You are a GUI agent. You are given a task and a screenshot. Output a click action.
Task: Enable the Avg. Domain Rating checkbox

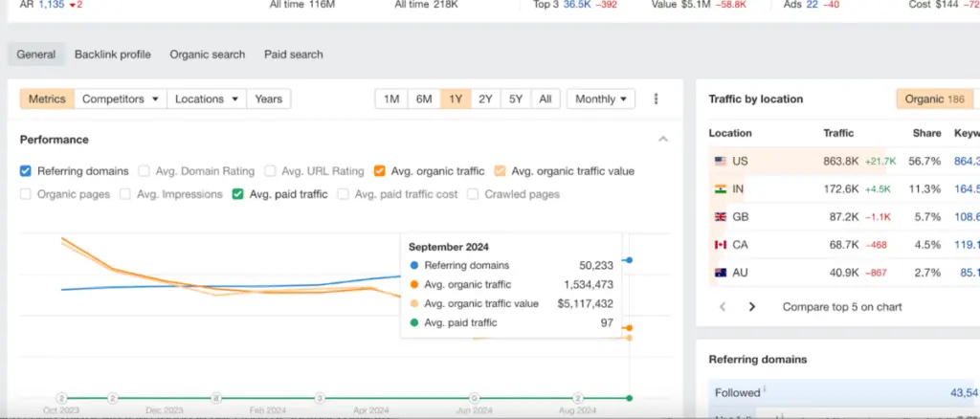(x=144, y=171)
